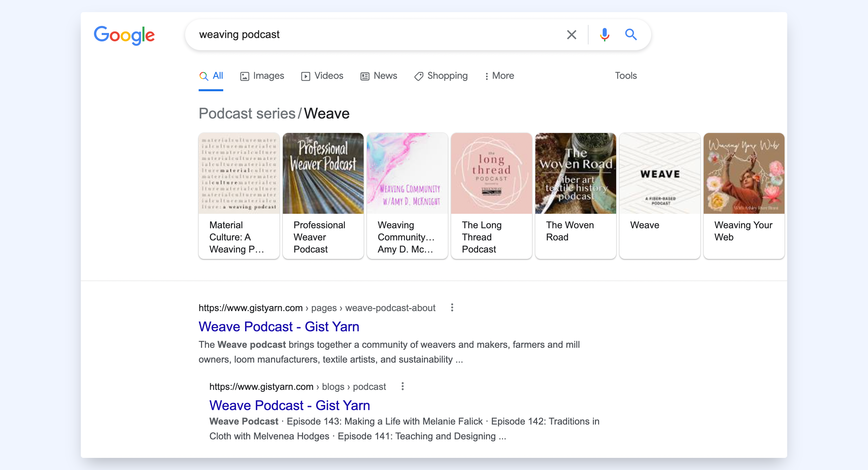Screen dimensions: 868x470
Task: Clear the search box with the X icon
Action: [571, 35]
